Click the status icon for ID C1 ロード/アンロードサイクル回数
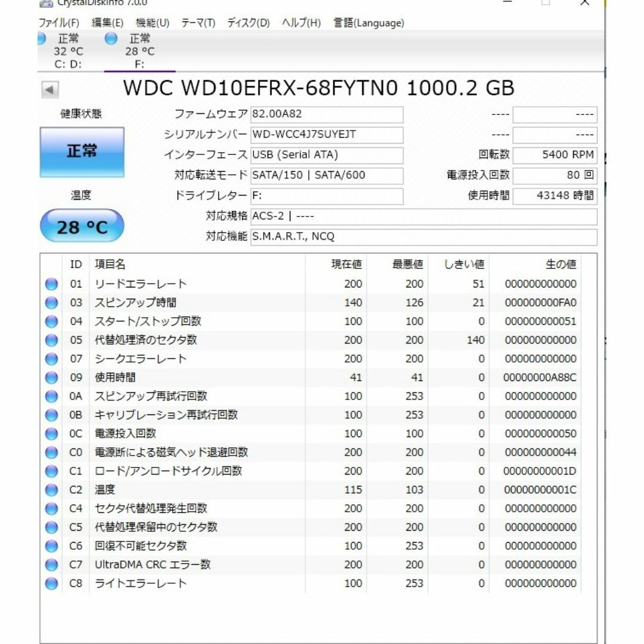 (51, 471)
